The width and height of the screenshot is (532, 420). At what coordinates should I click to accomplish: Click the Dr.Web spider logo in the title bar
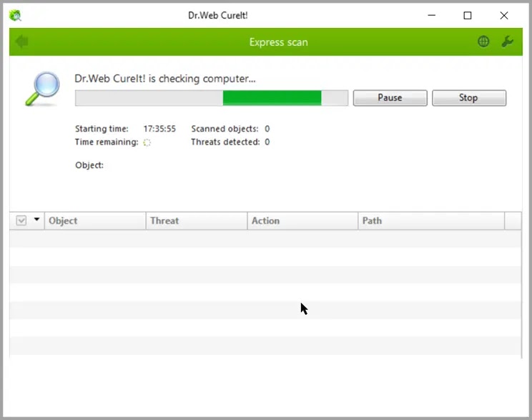click(x=15, y=15)
